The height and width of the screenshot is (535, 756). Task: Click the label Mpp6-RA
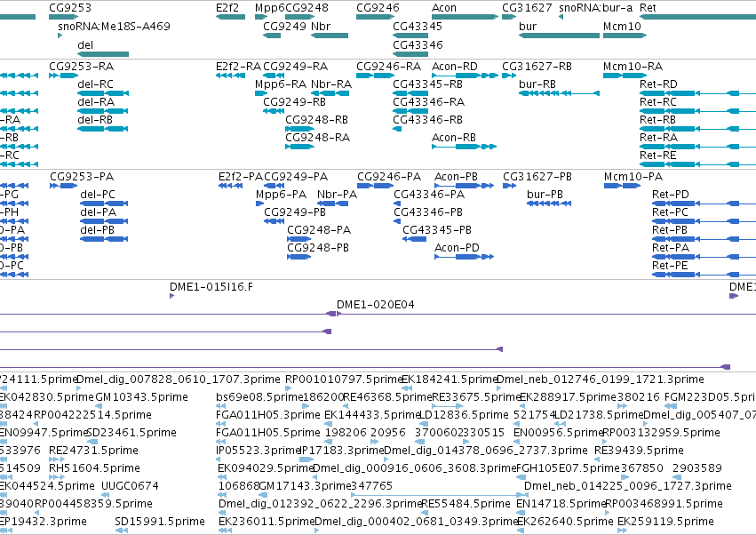(x=281, y=84)
